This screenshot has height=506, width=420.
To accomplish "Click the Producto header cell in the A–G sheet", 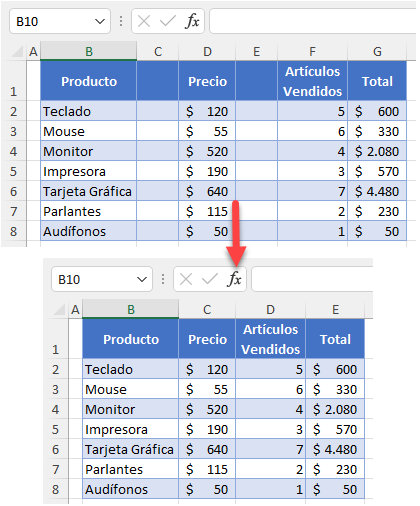I will click(x=89, y=81).
